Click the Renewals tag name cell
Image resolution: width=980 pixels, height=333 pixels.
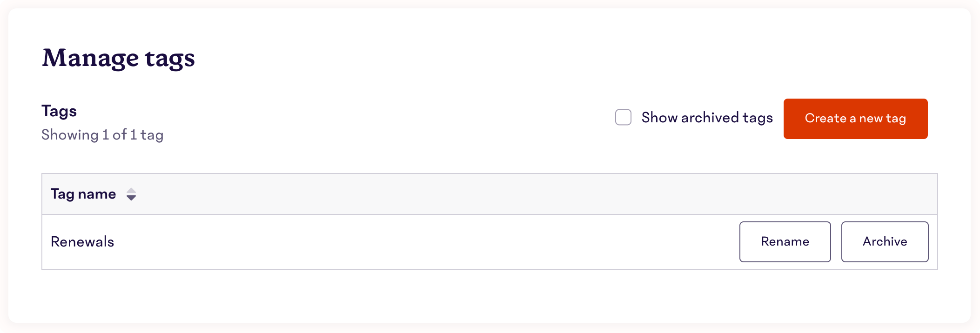click(x=82, y=242)
